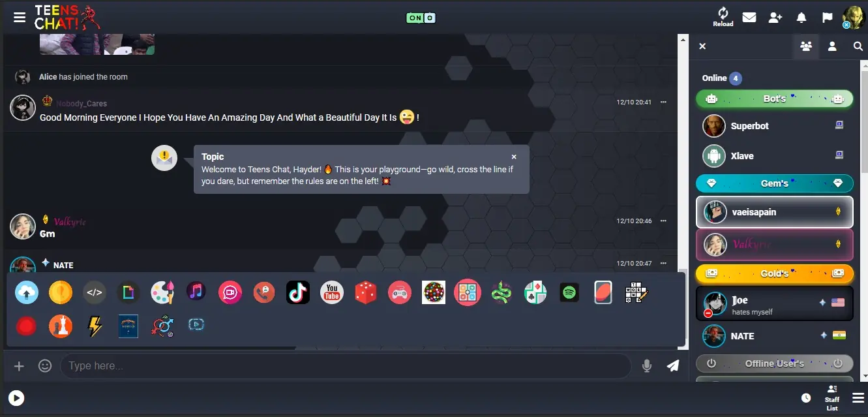Switch to the single person friends tab

(x=832, y=46)
